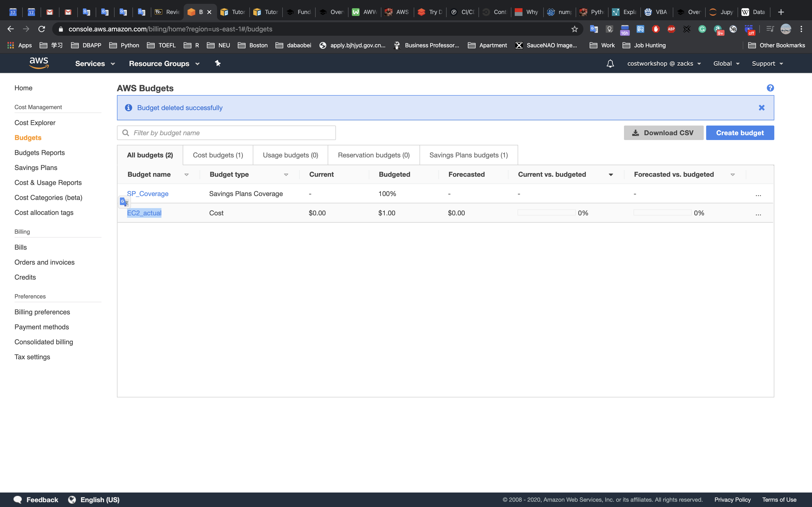
Task: Reload the page using browser refresh icon
Action: tap(42, 29)
